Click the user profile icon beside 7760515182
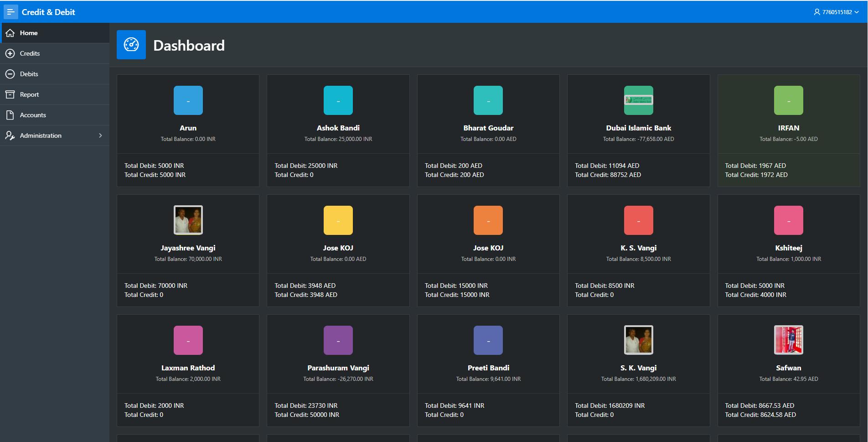The image size is (868, 442). point(817,12)
